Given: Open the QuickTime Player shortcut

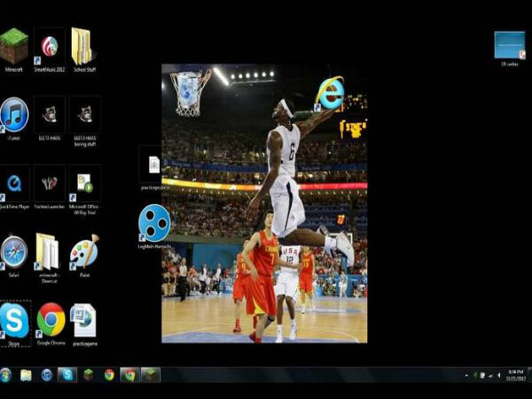Looking at the screenshot, I should (x=14, y=183).
